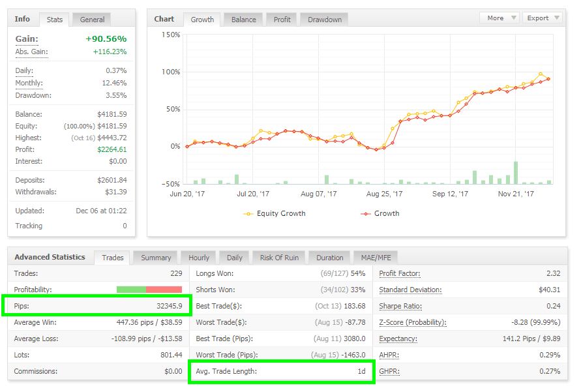Open the Export dropdown menu
The image size is (581, 392).
pyautogui.click(x=541, y=18)
